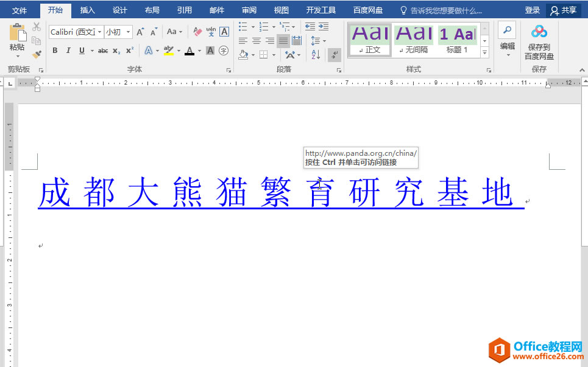The height and width of the screenshot is (367, 588).
Task: Click the Find magnifier editing icon
Action: click(x=507, y=30)
